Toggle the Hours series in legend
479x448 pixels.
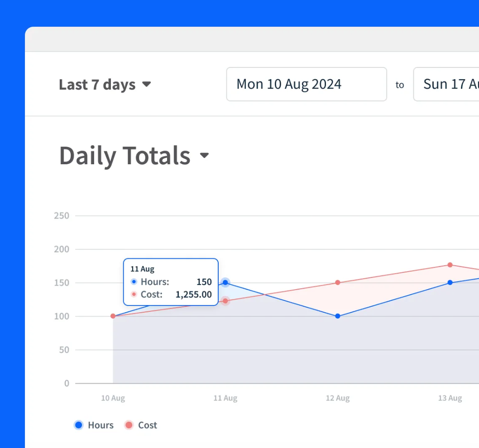click(x=94, y=425)
